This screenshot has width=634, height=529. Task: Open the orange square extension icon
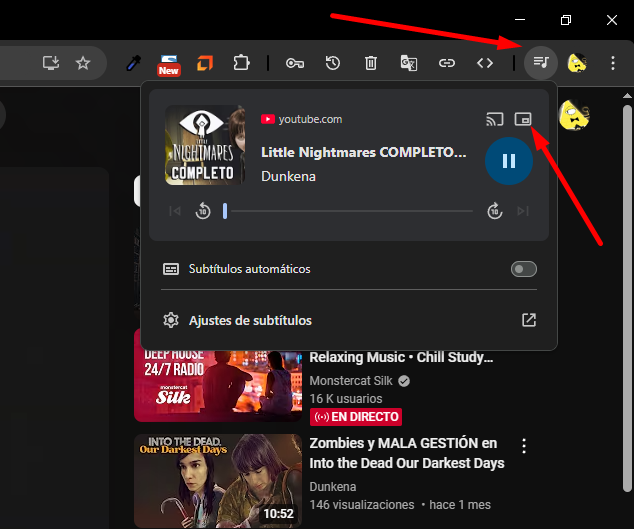[x=205, y=63]
